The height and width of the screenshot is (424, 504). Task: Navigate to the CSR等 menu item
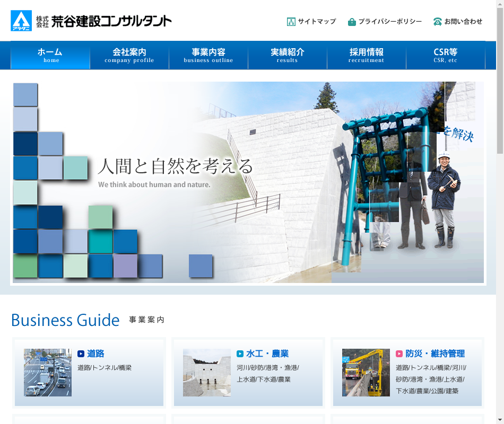point(446,55)
